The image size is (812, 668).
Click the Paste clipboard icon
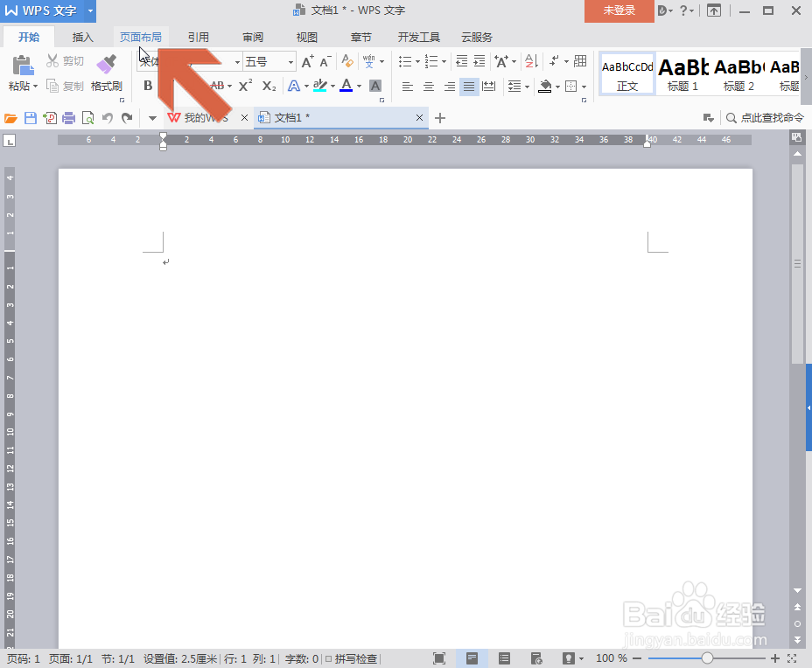pyautogui.click(x=22, y=66)
